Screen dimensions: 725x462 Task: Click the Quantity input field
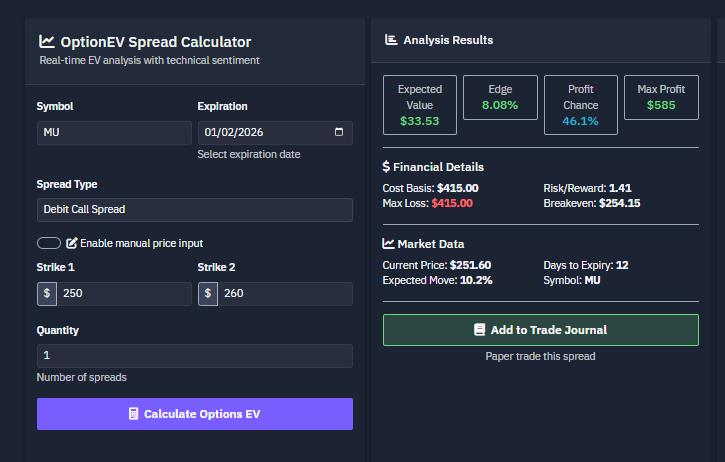(195, 356)
